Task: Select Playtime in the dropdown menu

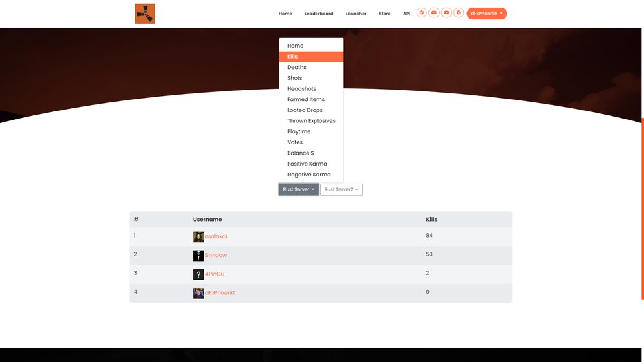Action: pyautogui.click(x=311, y=131)
